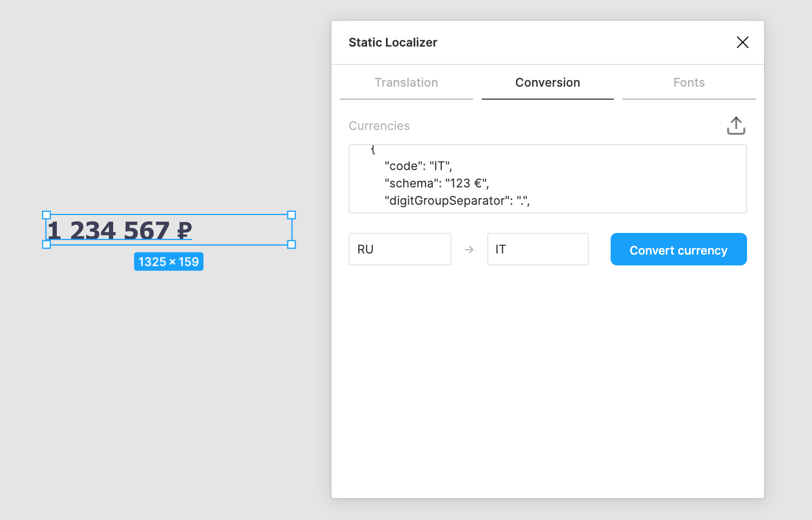This screenshot has height=520, width=812.
Task: Click the Currencies section label
Action: point(379,126)
